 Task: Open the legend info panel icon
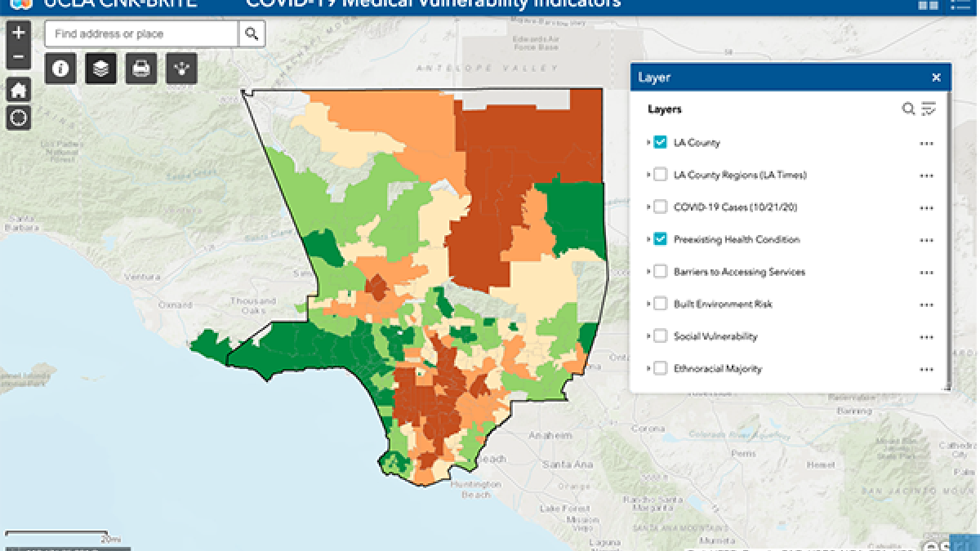coord(61,69)
